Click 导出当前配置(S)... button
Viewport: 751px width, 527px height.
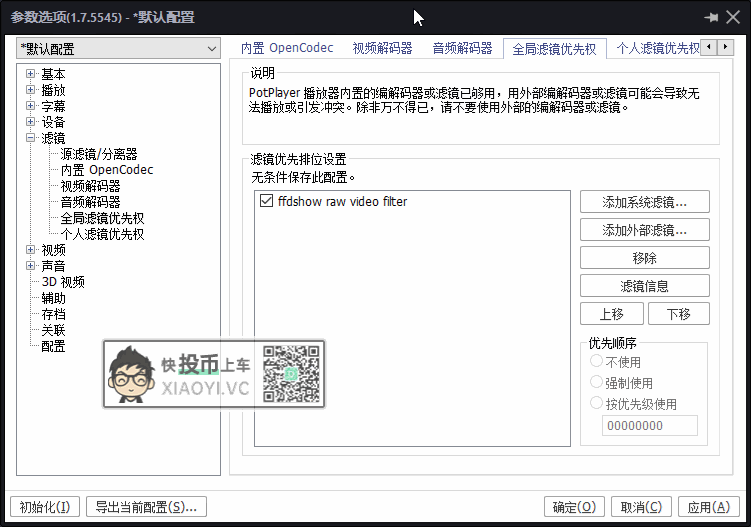click(147, 506)
